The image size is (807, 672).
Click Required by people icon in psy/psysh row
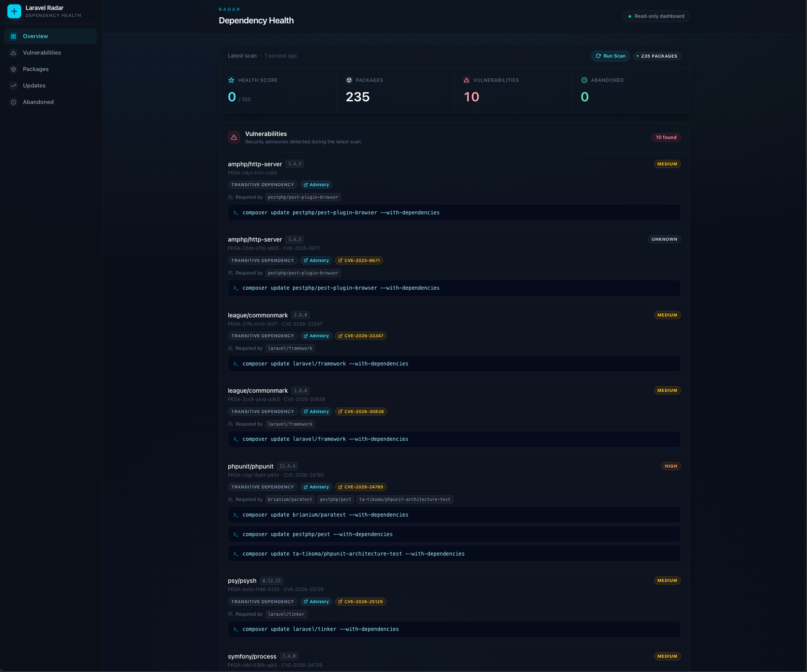[230, 614]
